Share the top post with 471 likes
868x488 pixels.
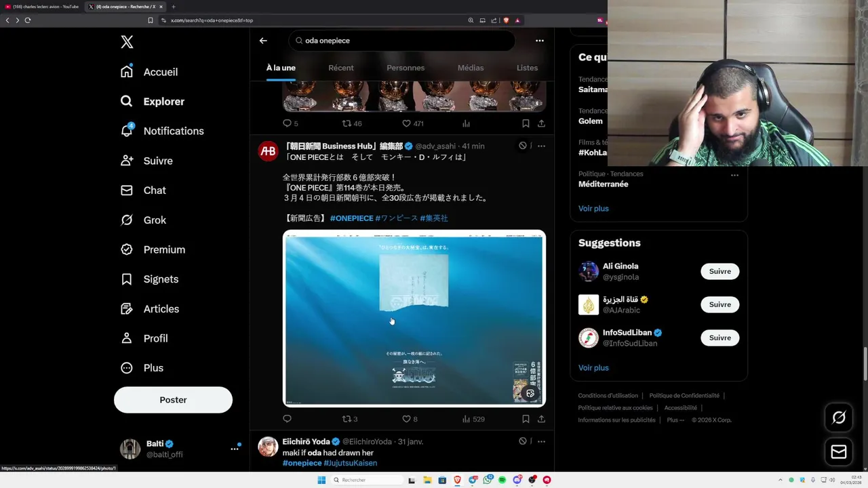pyautogui.click(x=541, y=123)
